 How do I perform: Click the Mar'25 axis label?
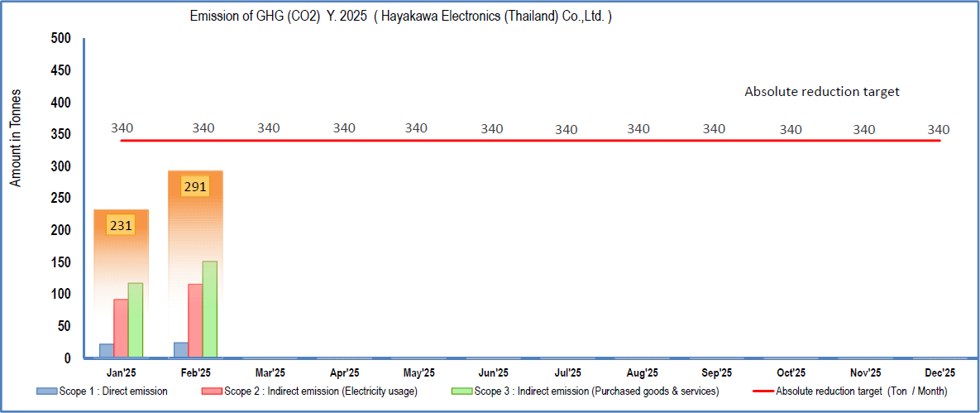[x=270, y=373]
